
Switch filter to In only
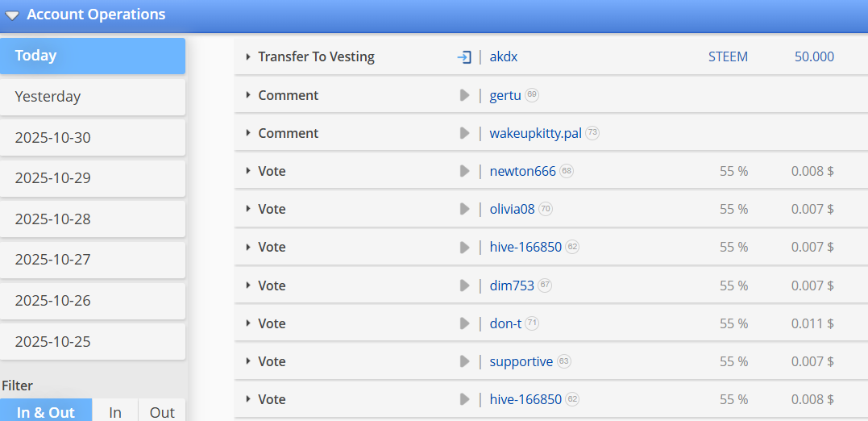coord(115,411)
